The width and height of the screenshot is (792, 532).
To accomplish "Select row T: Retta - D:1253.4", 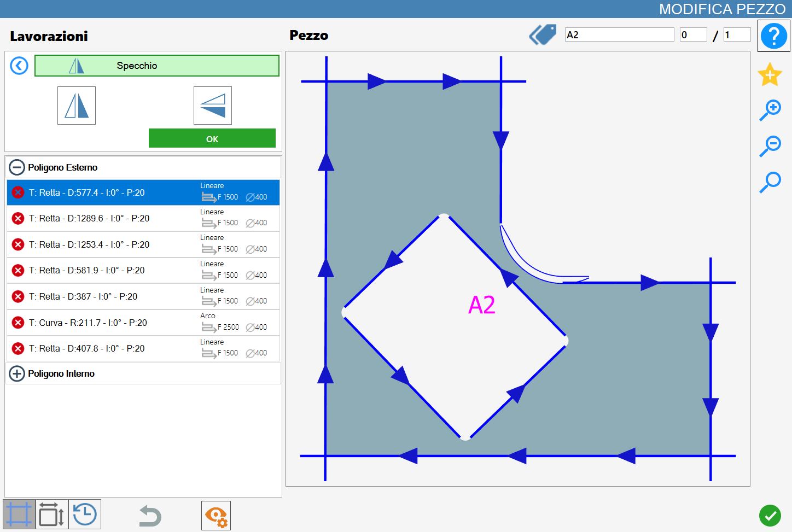I will (143, 244).
